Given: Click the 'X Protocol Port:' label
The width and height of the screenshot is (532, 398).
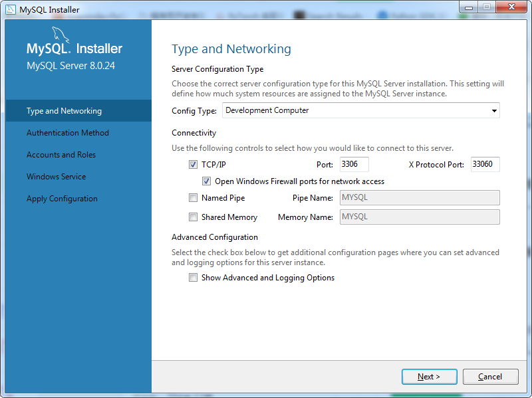Looking at the screenshot, I should 436,165.
